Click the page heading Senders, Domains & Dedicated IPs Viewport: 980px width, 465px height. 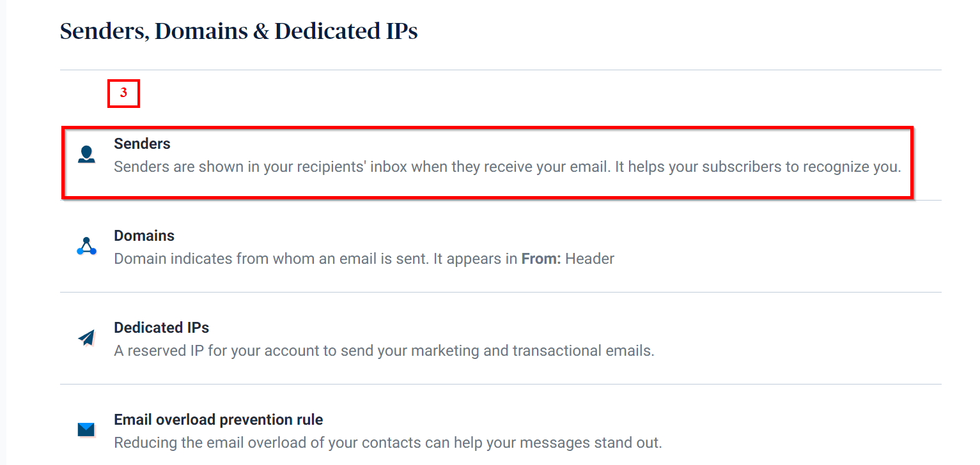click(x=238, y=31)
